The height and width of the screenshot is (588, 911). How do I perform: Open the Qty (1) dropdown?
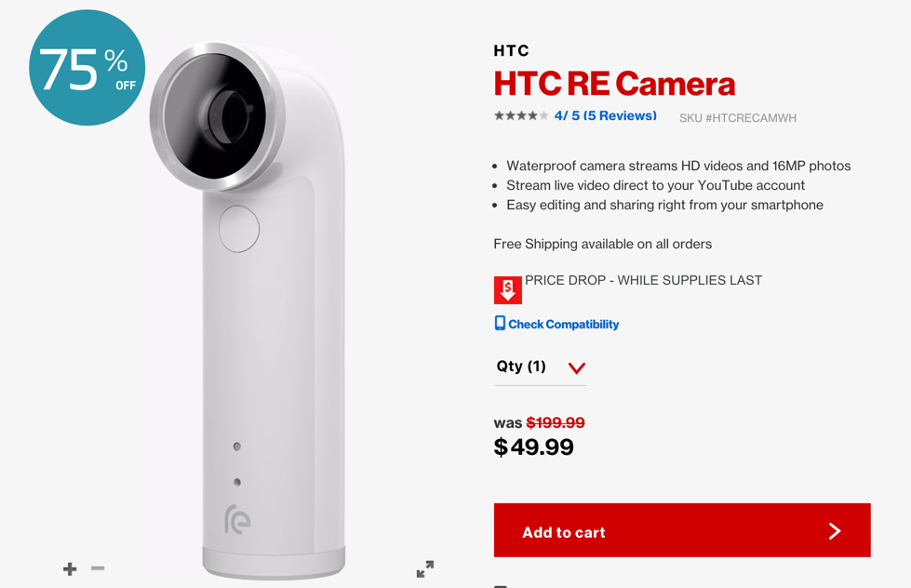pos(541,367)
